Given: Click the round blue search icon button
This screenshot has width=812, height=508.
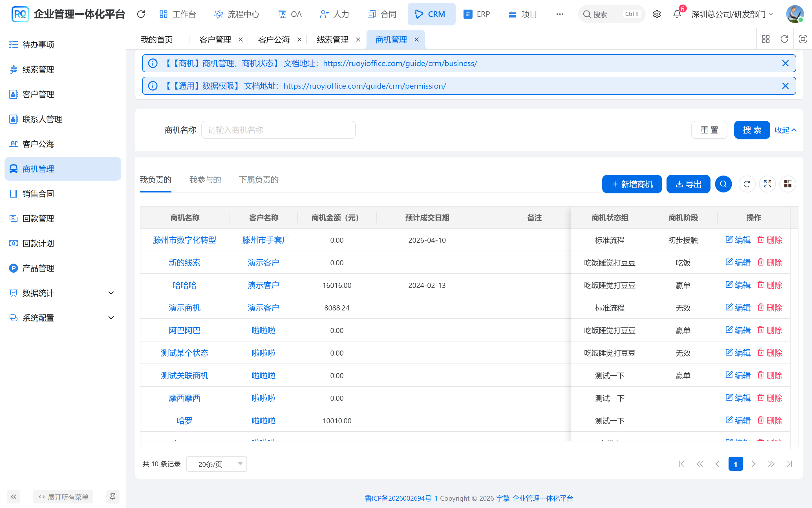Looking at the screenshot, I should (x=723, y=184).
